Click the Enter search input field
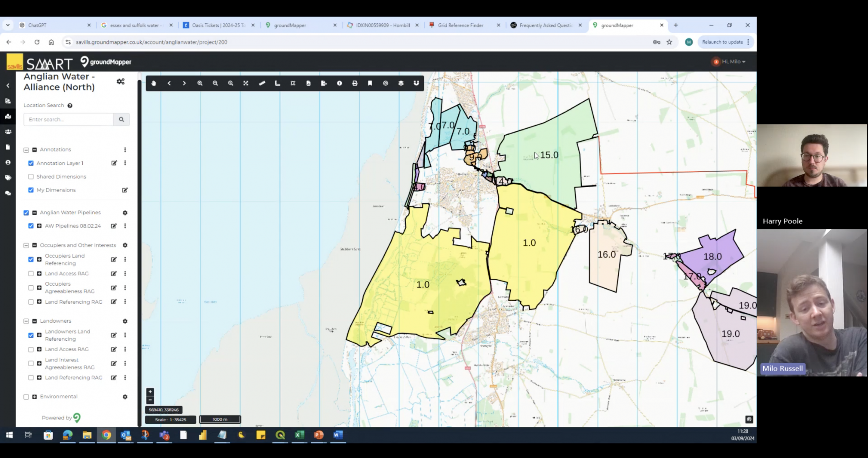Viewport: 868px width, 458px height. click(x=68, y=119)
